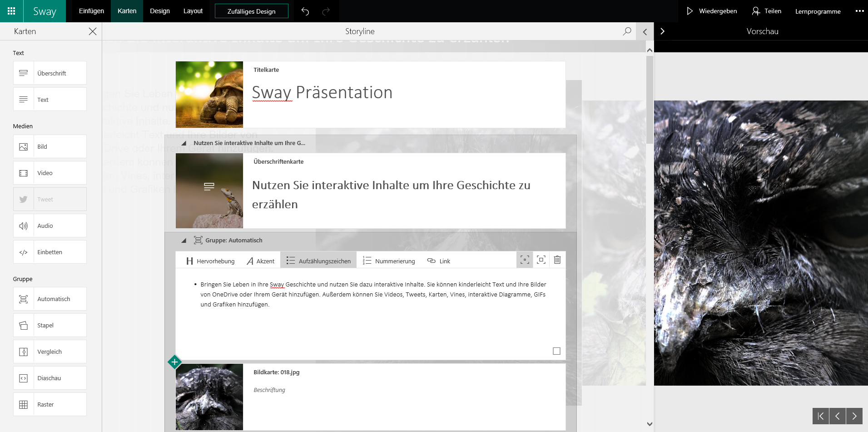This screenshot has height=432, width=868.
Task: Select the 018.jpg image thumbnail
Action: (x=209, y=397)
